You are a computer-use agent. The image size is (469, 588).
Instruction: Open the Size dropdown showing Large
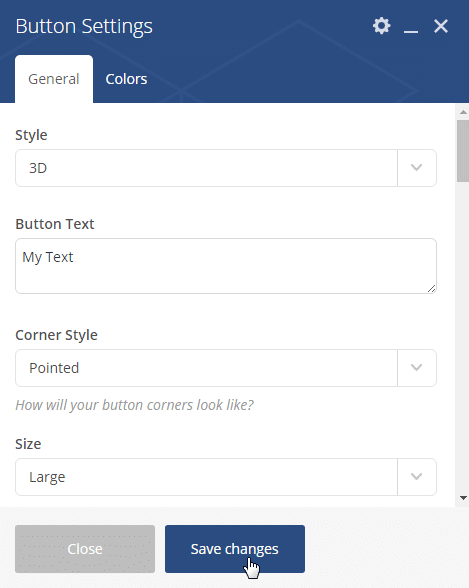click(x=226, y=477)
